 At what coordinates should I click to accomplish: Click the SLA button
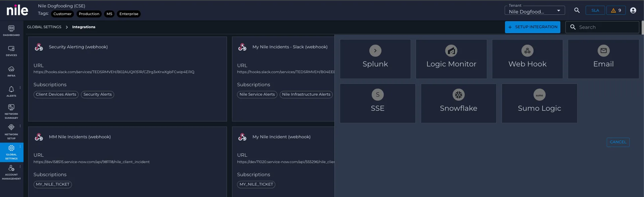pos(595,10)
